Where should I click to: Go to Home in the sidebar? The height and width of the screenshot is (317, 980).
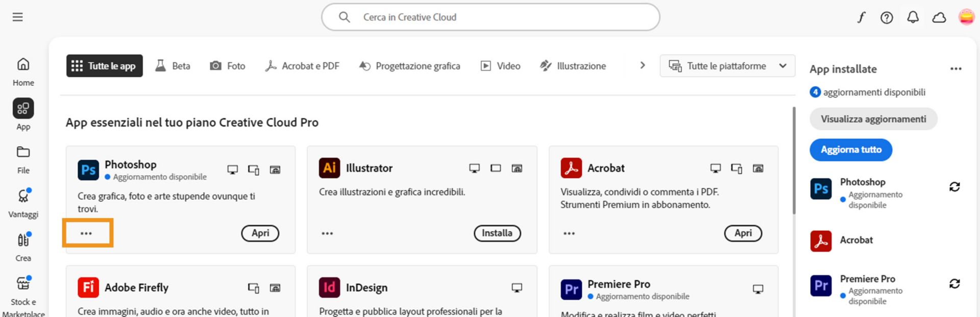coord(23,72)
